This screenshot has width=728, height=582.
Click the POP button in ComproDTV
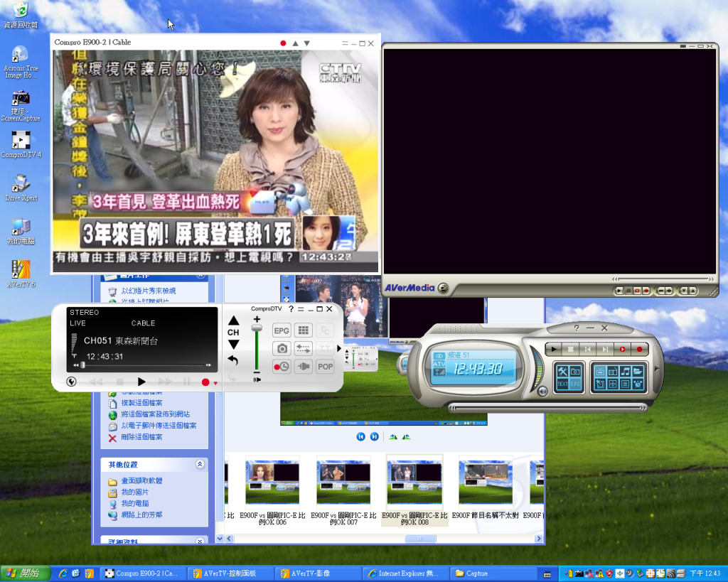click(x=325, y=367)
